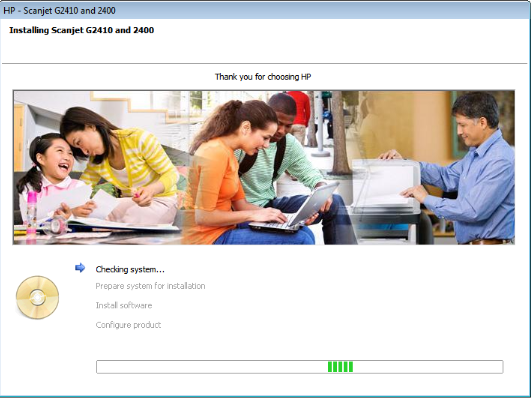Click the horizontal separator below the heading
The image size is (531, 398).
click(265, 63)
